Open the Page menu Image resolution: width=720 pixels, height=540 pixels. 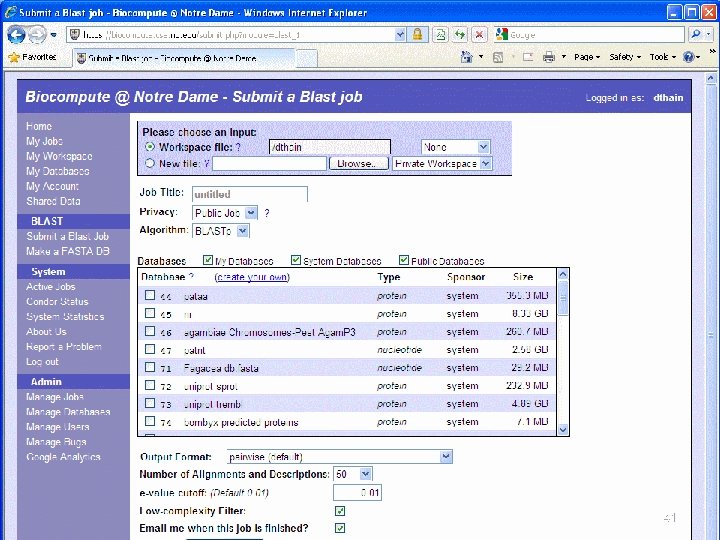point(587,57)
